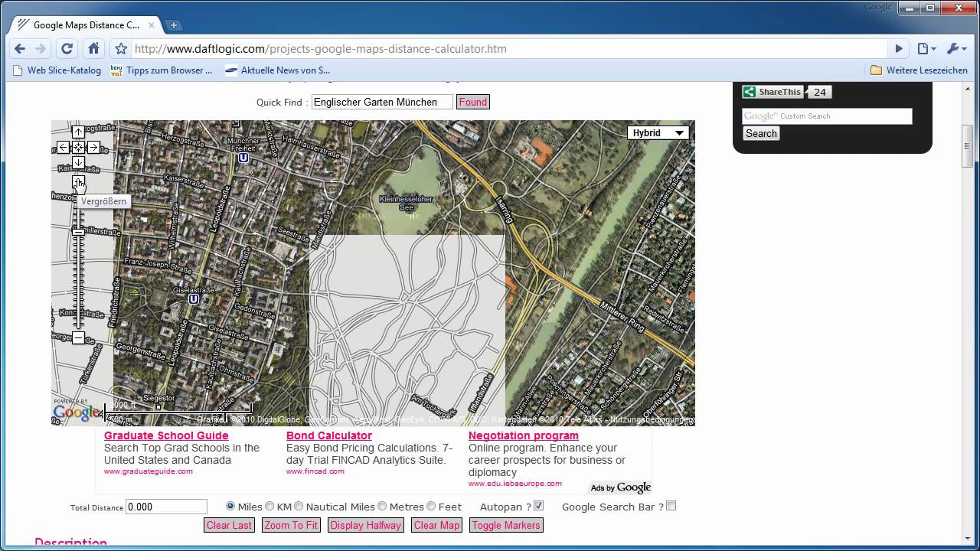Click the go arrow beside the address bar

899,48
